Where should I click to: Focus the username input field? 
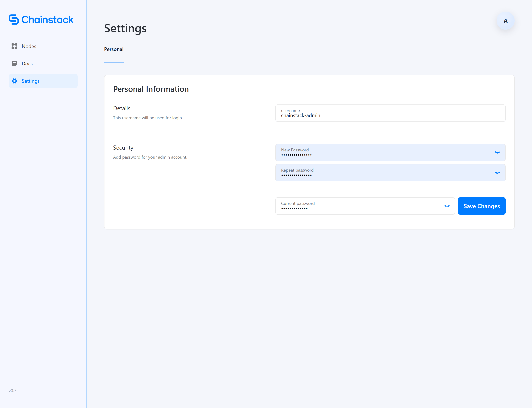click(391, 113)
